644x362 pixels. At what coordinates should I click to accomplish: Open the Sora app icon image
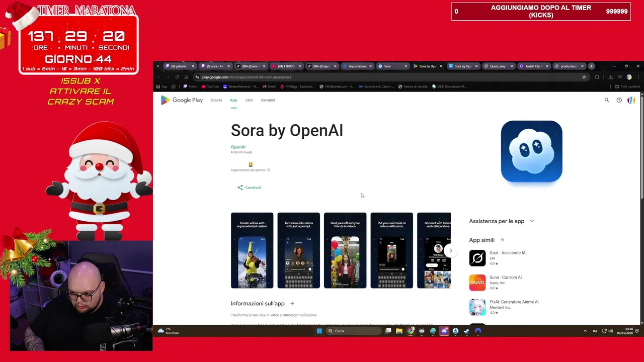tap(531, 151)
